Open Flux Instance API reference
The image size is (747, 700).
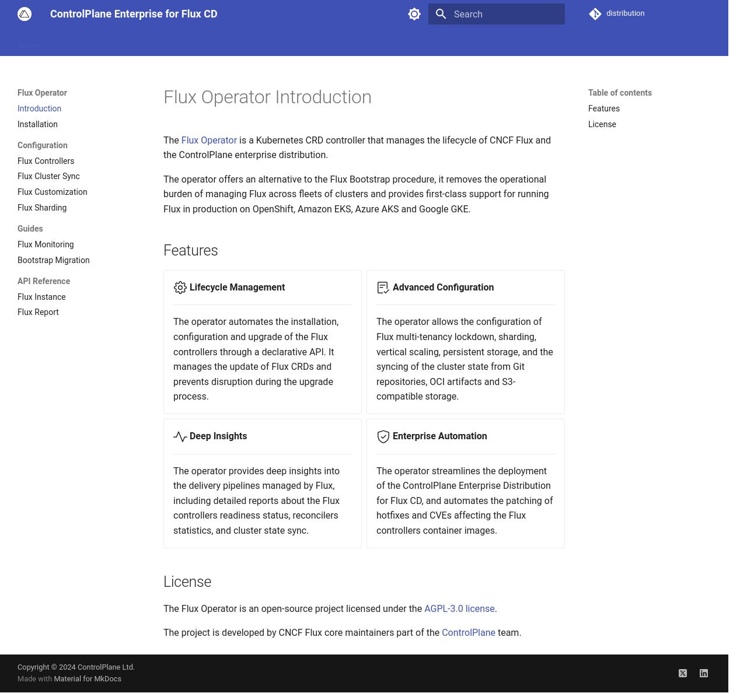tap(41, 297)
